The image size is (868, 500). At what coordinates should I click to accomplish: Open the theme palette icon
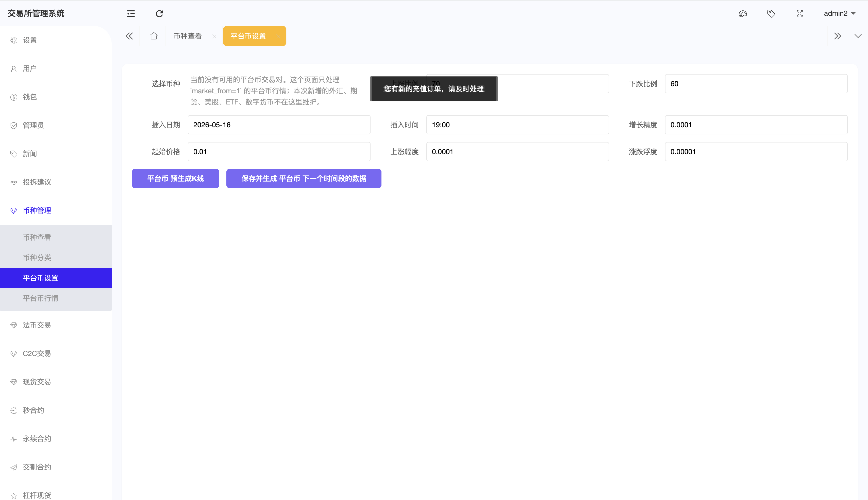[x=743, y=14]
